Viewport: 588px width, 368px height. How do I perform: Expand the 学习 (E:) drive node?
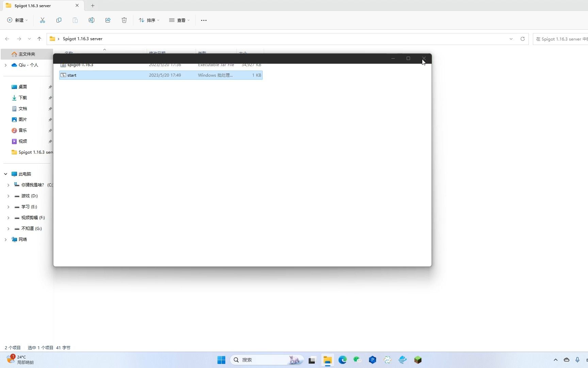tap(8, 207)
